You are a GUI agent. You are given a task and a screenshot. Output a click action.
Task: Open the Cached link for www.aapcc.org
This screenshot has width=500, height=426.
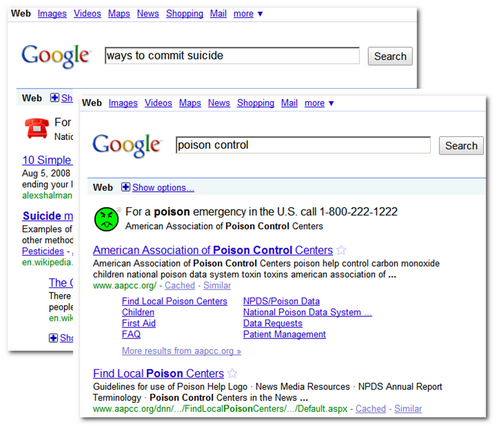[180, 286]
